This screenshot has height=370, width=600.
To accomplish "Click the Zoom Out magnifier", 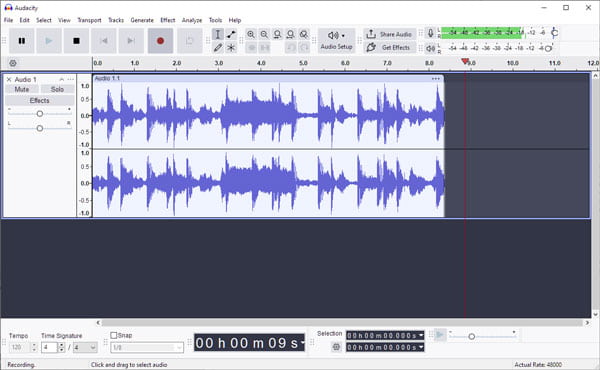I will pyautogui.click(x=264, y=34).
